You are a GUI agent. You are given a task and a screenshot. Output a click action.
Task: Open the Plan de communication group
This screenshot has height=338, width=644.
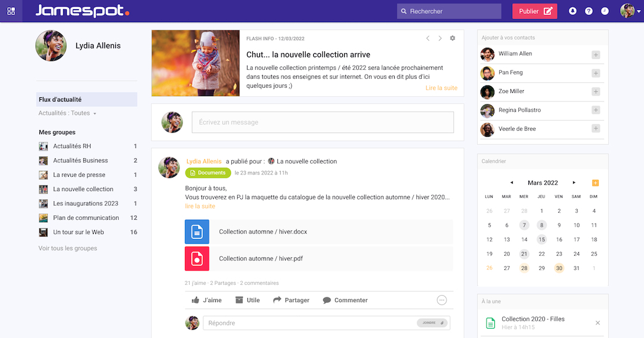tap(86, 218)
